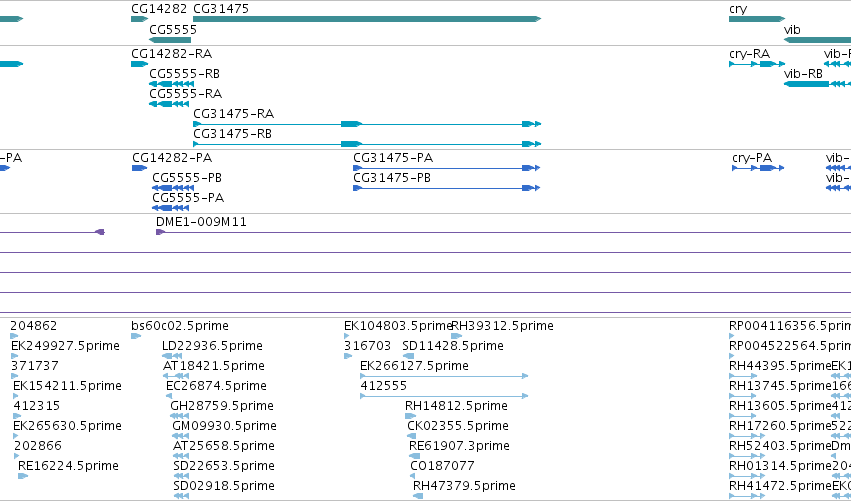
Task: Select the 412555 EST feature
Action: [444, 396]
